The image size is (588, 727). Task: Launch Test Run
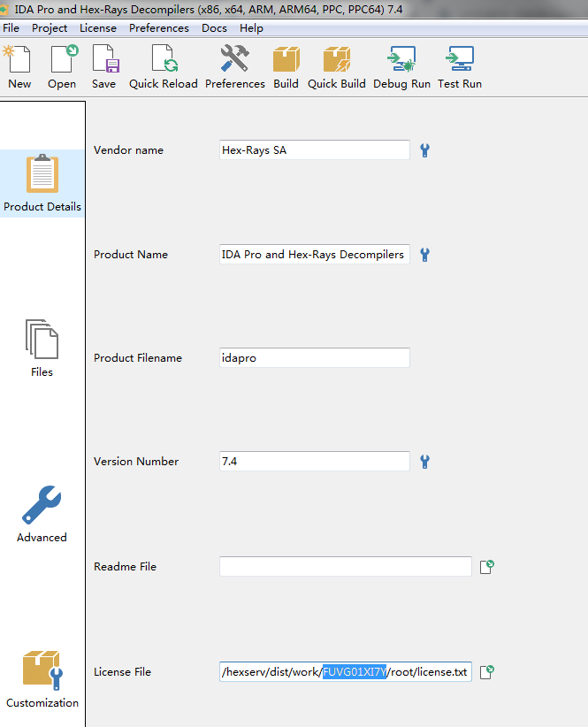[460, 66]
